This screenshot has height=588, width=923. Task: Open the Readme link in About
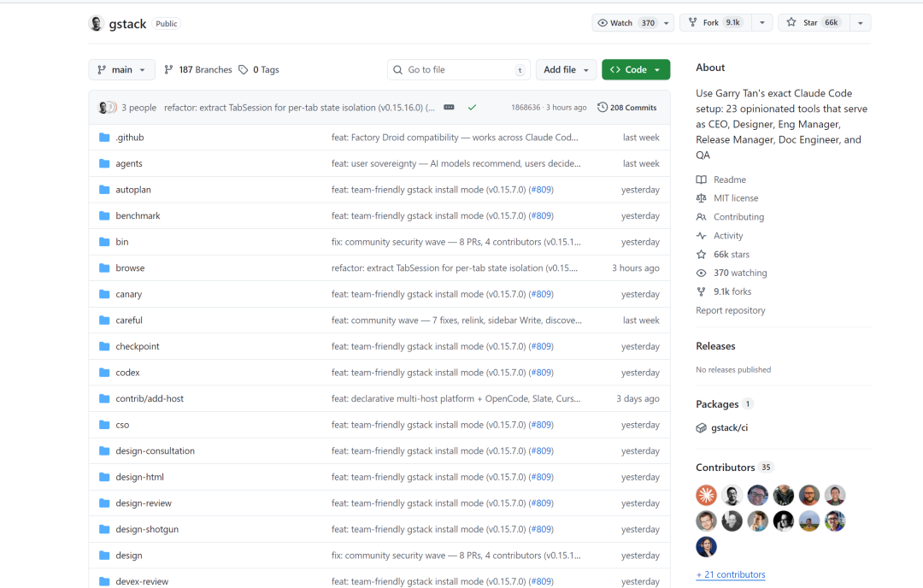(729, 179)
